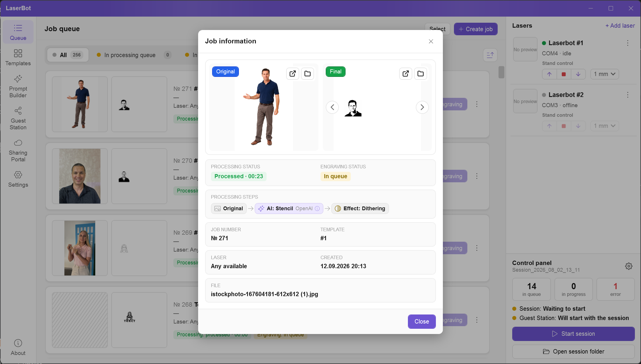The height and width of the screenshot is (364, 641).
Task: Expand Laserbot #2 step size dropdown
Action: (605, 126)
